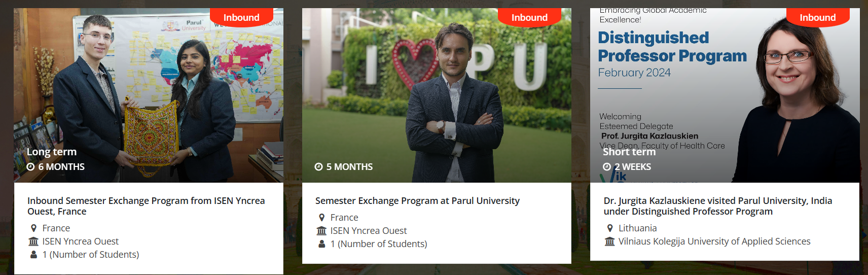Click the Inbound badge on first card

241,18
